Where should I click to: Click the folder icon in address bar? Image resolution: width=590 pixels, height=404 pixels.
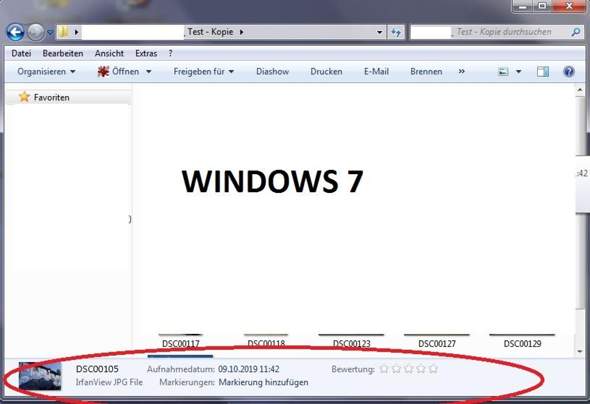[x=64, y=32]
